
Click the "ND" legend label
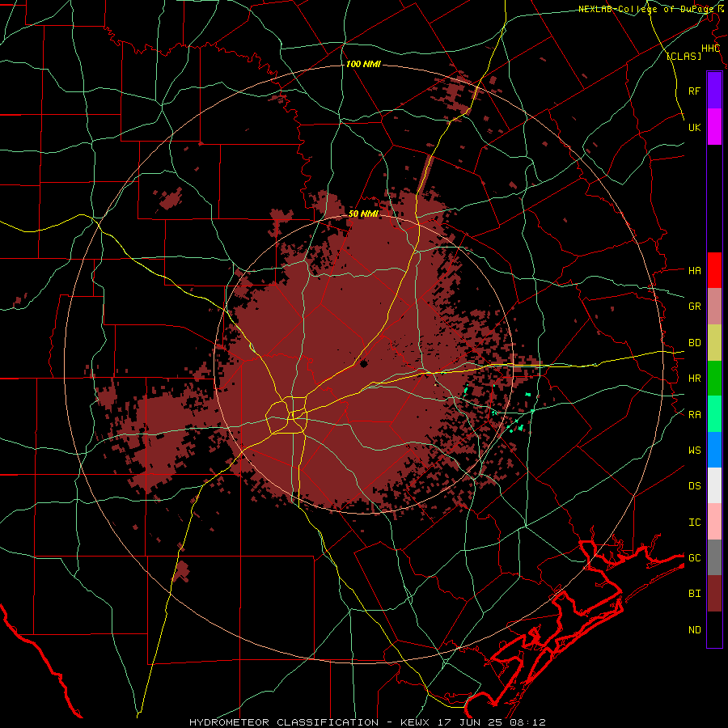[694, 629]
